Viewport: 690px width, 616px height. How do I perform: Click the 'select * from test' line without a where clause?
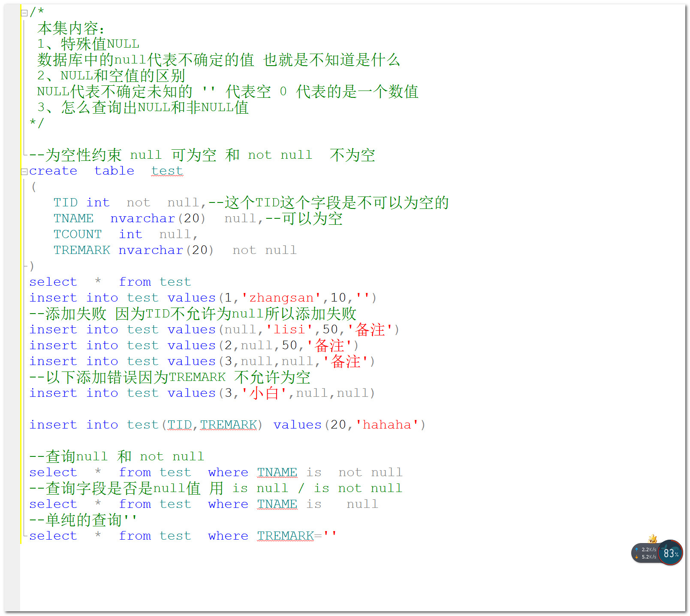[110, 282]
